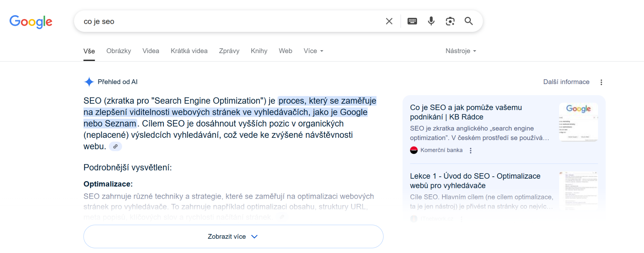The image size is (644, 253).
Task: Open three-dot menu beside Komerční banka
Action: [x=471, y=150]
